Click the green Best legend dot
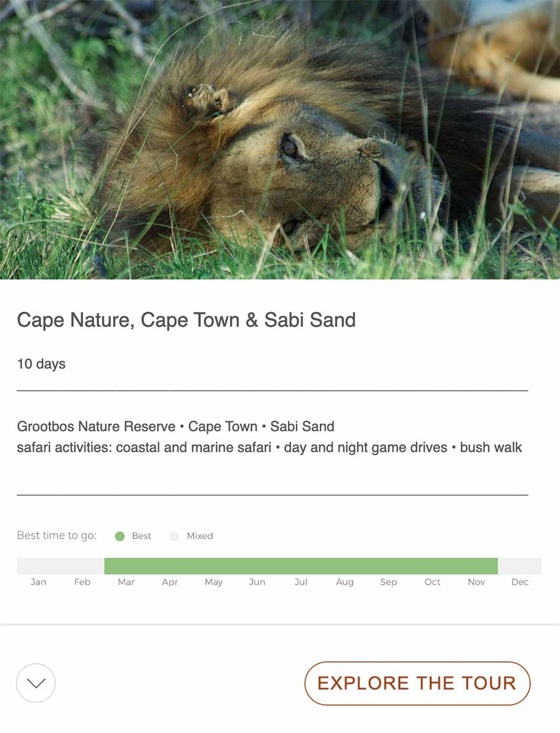The image size is (560, 733). click(x=120, y=536)
